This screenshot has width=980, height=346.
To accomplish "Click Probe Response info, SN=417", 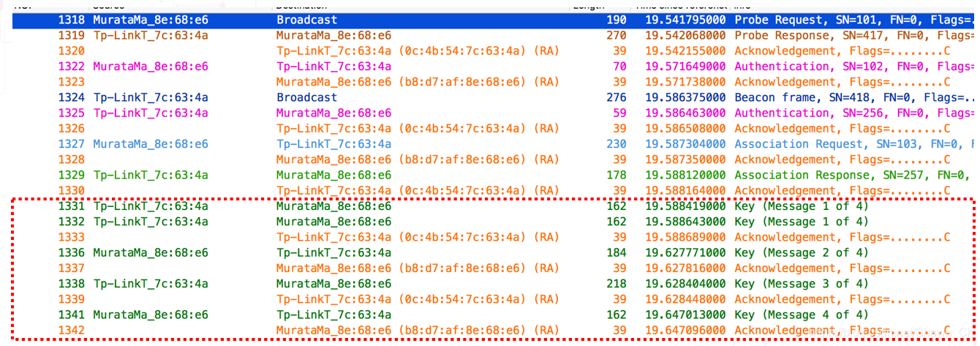I will (x=855, y=35).
